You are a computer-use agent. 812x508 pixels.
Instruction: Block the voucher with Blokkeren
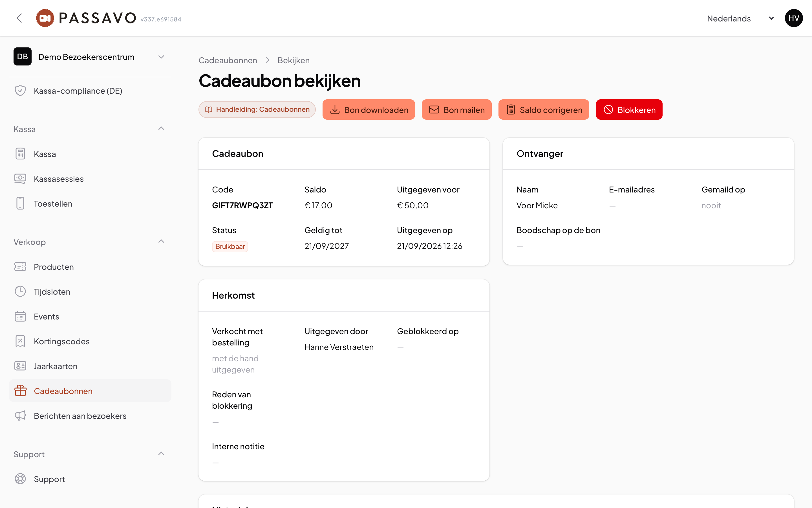coord(629,110)
